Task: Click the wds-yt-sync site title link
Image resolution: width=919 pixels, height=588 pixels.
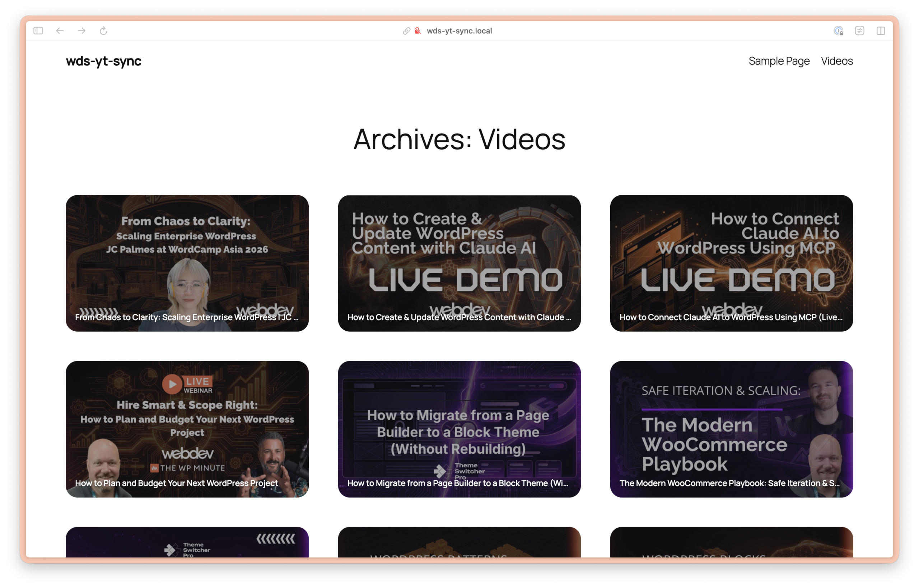Action: tap(103, 61)
